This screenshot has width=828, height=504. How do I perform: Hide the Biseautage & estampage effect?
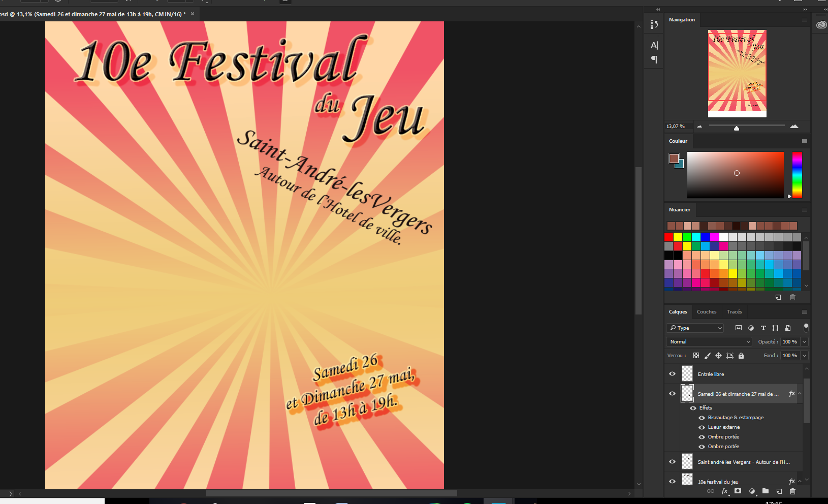[701, 417]
